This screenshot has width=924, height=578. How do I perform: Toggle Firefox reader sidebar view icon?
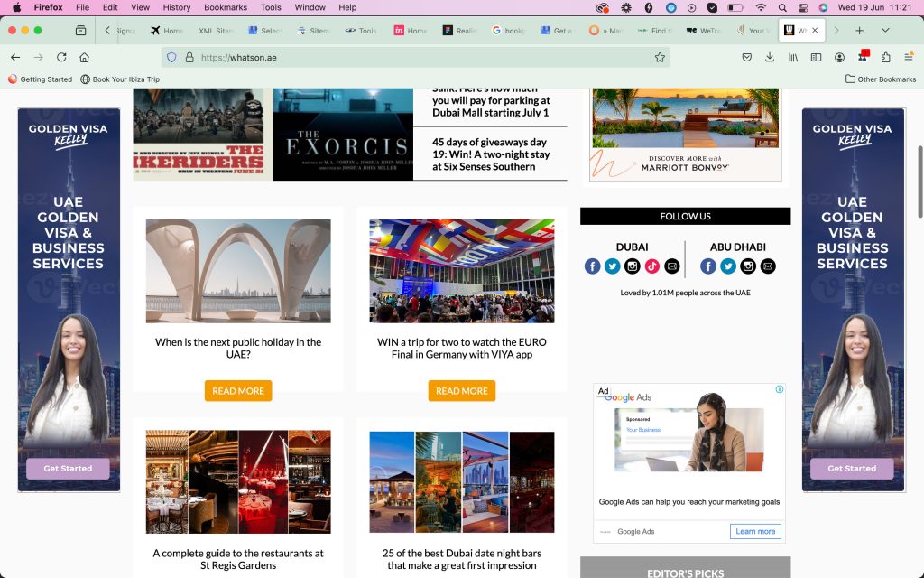(x=816, y=57)
